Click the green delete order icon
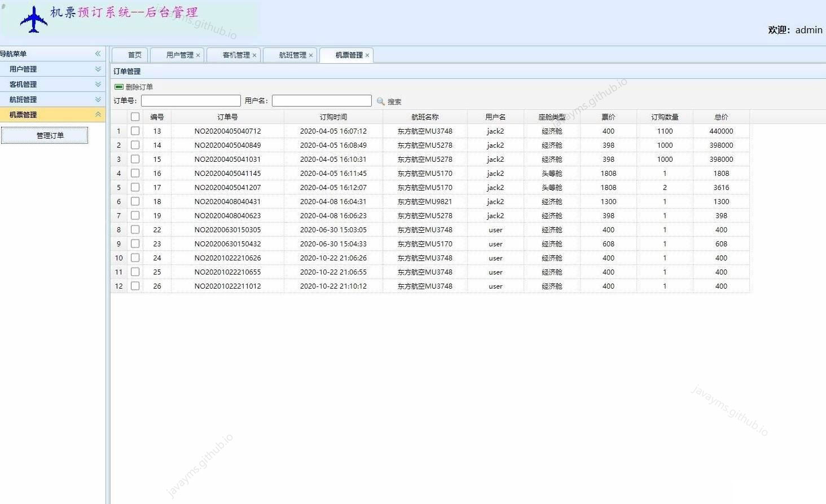The image size is (826, 504). [118, 87]
